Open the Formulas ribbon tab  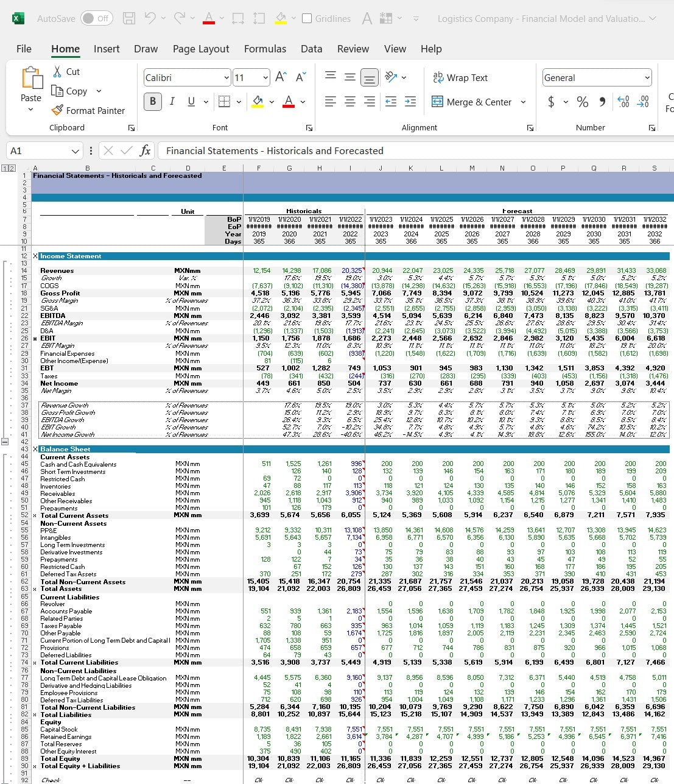[265, 49]
